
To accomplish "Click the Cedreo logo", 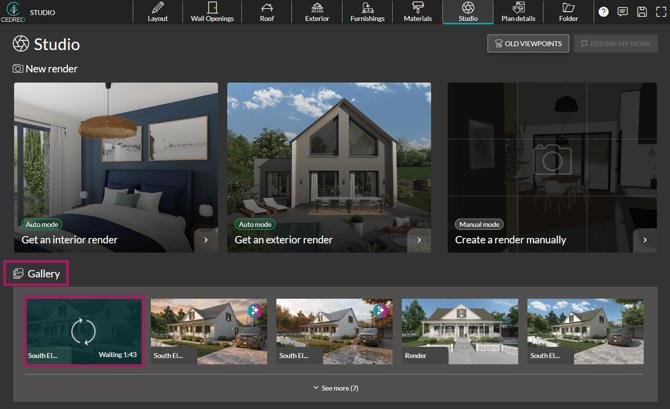I will (x=13, y=12).
